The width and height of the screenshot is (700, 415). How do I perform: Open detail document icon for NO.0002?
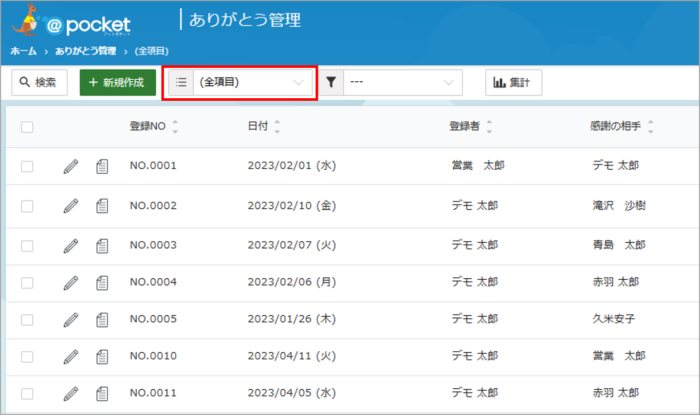point(102,206)
